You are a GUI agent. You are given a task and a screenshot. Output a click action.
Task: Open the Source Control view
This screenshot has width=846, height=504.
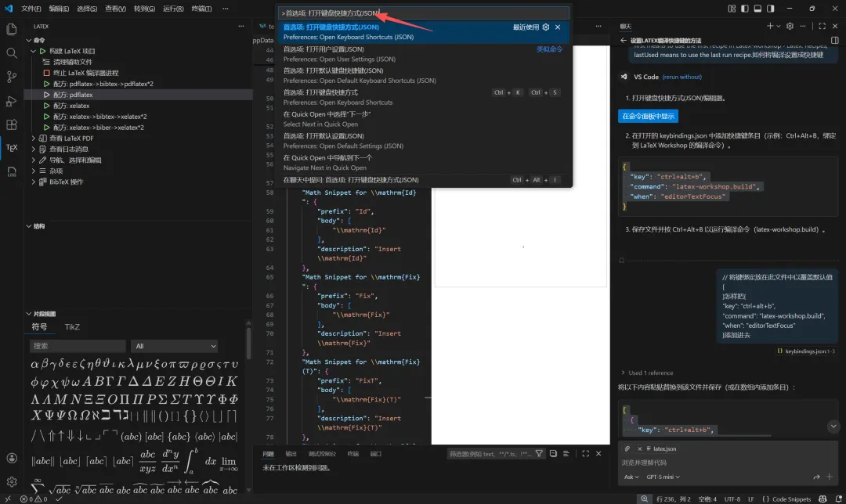click(11, 77)
